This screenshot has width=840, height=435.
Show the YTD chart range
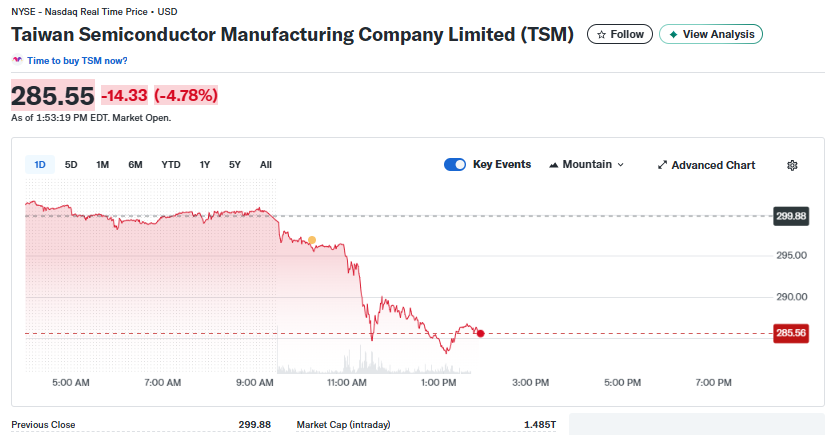[x=171, y=165]
